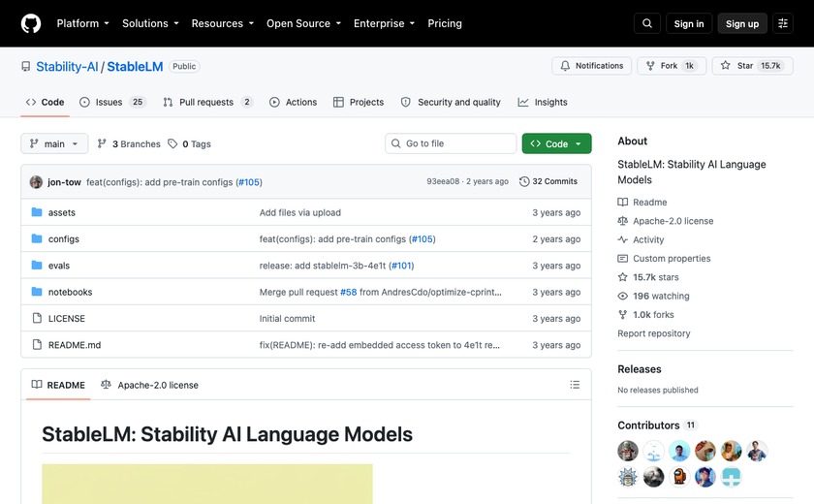
Task: Switch to the Actions tab
Action: 294,102
